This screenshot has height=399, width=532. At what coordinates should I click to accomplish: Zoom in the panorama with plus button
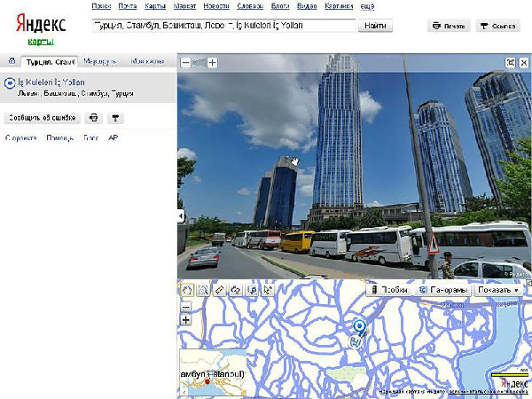pyautogui.click(x=213, y=63)
